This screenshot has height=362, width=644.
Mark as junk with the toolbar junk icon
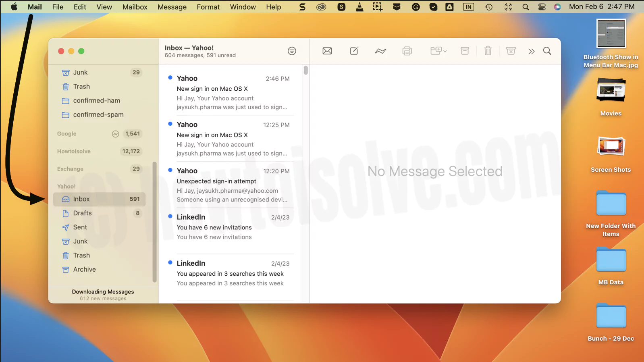(x=511, y=51)
